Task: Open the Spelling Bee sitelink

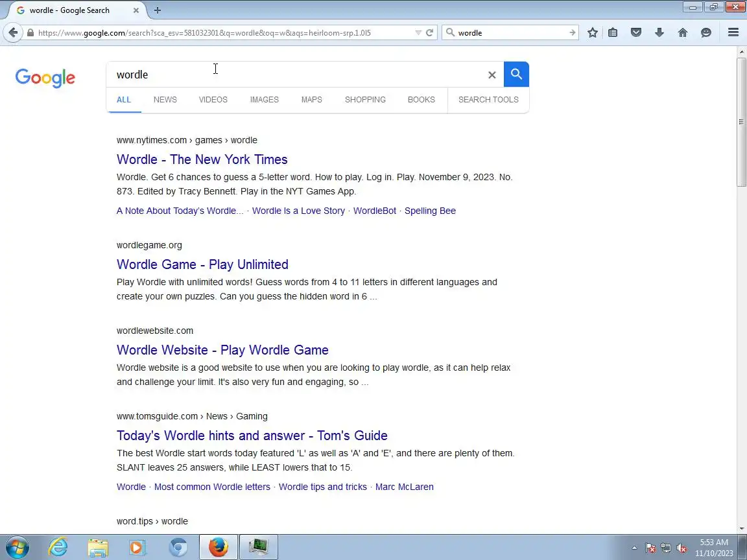Action: point(430,211)
